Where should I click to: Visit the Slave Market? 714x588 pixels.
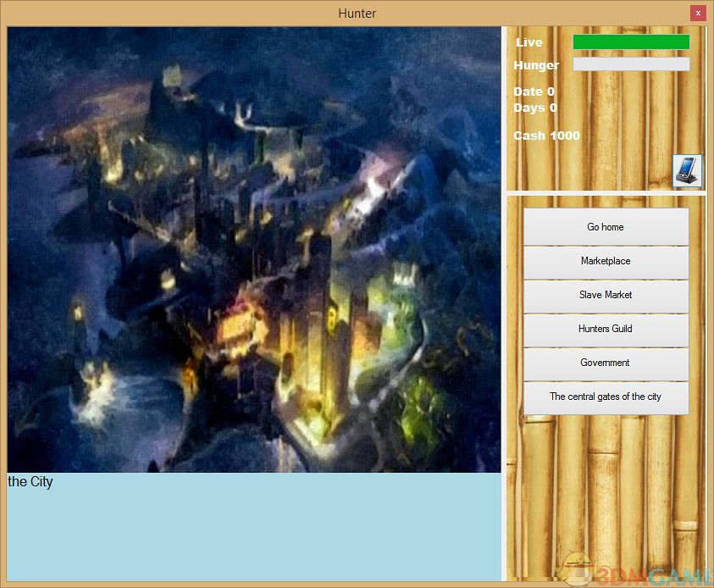coord(606,295)
